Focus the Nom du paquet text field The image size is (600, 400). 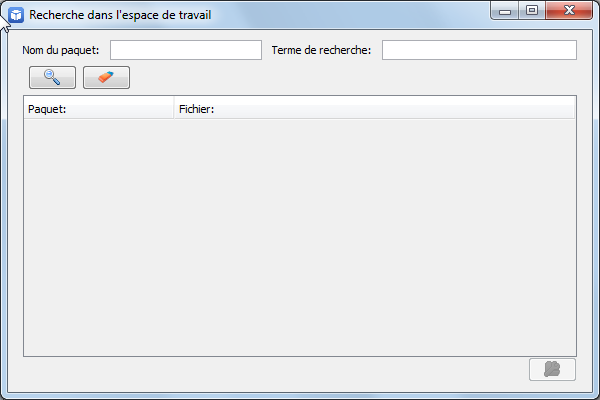186,50
